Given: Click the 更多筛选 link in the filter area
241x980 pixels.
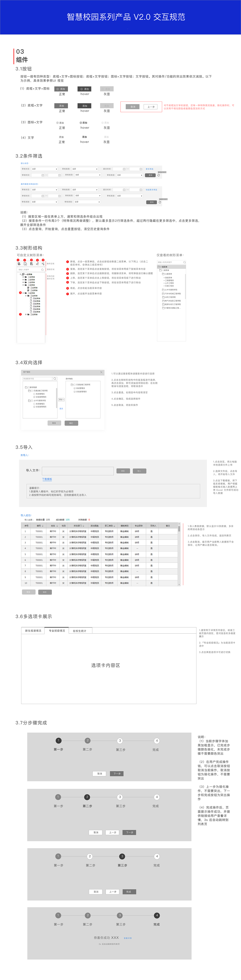Looking at the screenshot, I should 150,169.
